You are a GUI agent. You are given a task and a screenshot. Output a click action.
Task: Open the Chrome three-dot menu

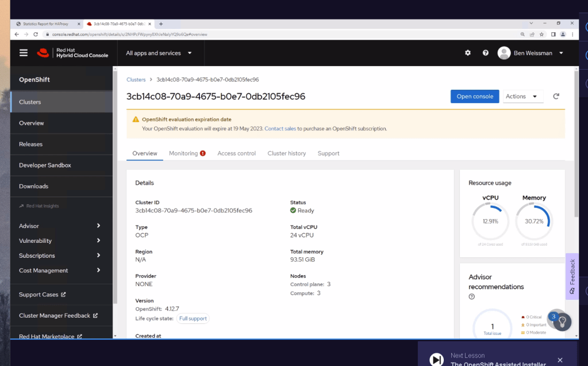(x=572, y=34)
